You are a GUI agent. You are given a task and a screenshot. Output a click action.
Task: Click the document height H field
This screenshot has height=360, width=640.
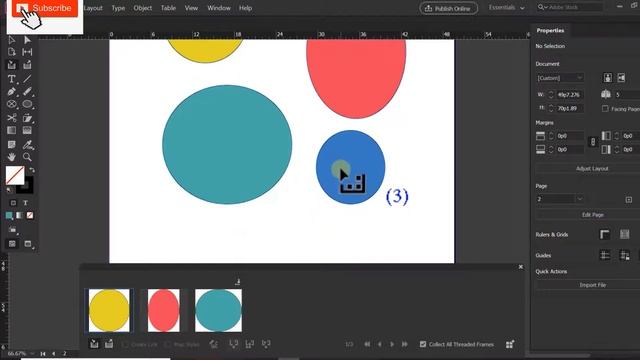(570, 109)
